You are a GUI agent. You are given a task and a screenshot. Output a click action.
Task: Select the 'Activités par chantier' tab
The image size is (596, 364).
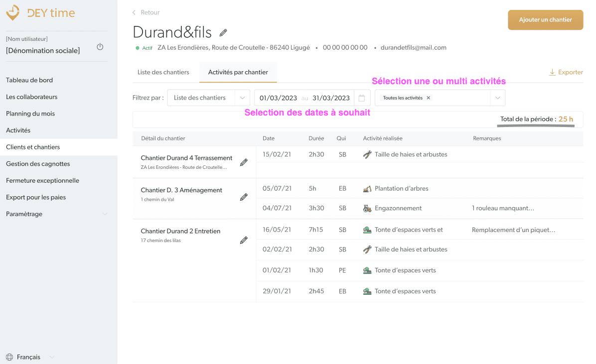tap(238, 72)
